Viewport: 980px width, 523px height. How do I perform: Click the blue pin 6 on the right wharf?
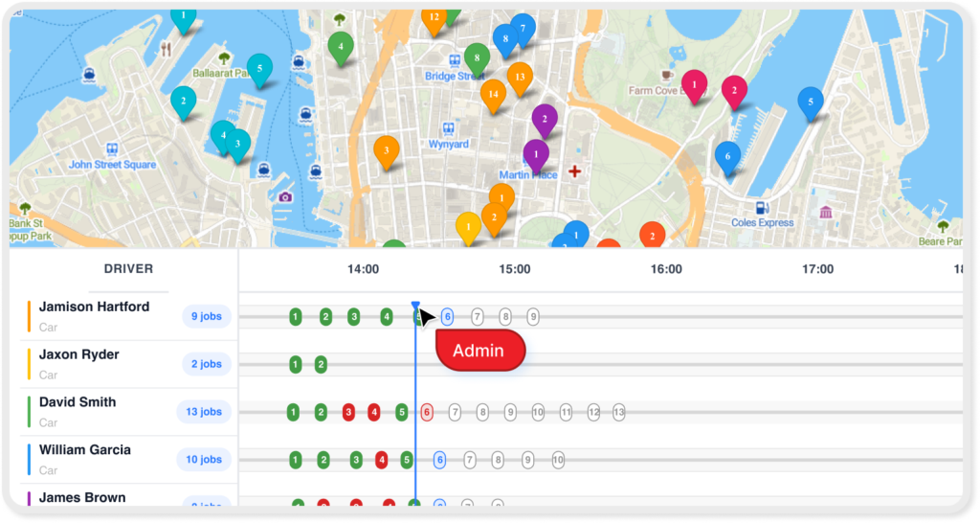pyautogui.click(x=727, y=156)
